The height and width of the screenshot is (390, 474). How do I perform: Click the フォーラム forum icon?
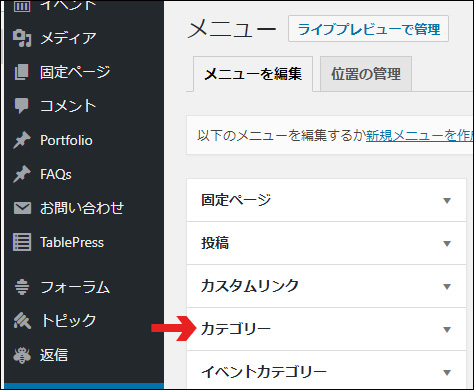point(22,287)
